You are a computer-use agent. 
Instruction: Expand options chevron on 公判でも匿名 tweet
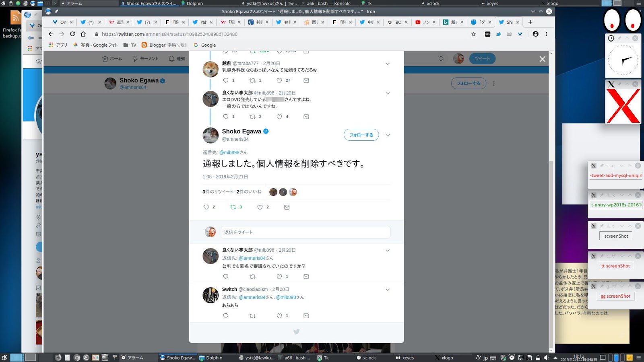[x=388, y=250]
